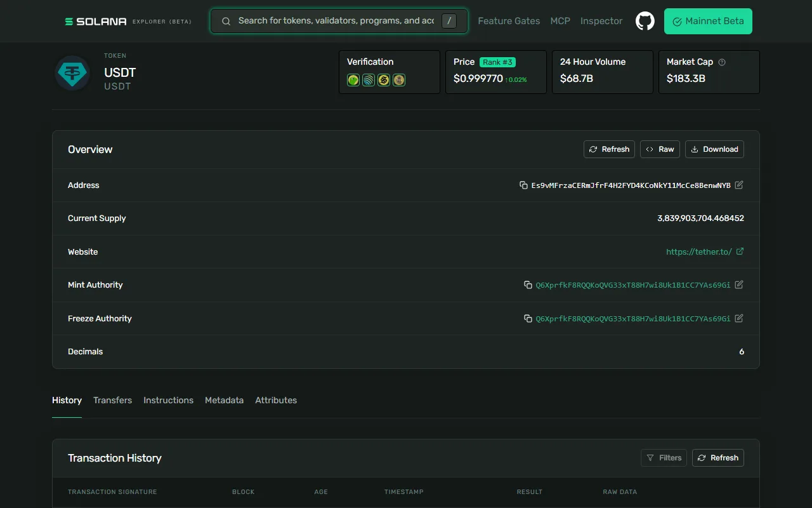The height and width of the screenshot is (508, 812).
Task: Click the Rank #3 badge
Action: coord(497,62)
